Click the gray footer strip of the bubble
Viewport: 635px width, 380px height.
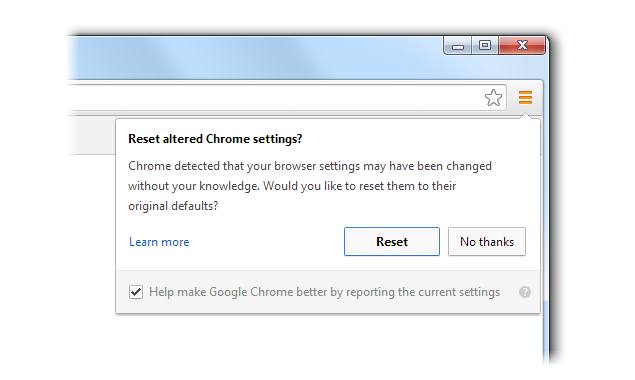(328, 292)
